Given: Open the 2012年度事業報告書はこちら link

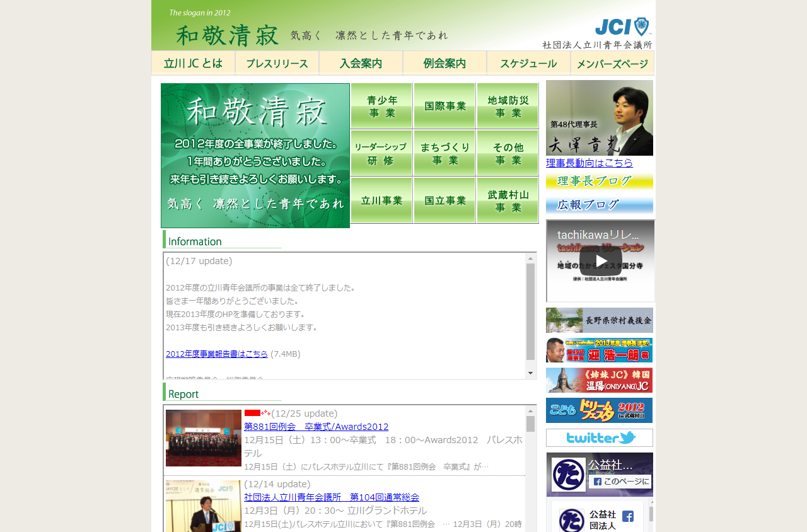Looking at the screenshot, I should [x=217, y=354].
